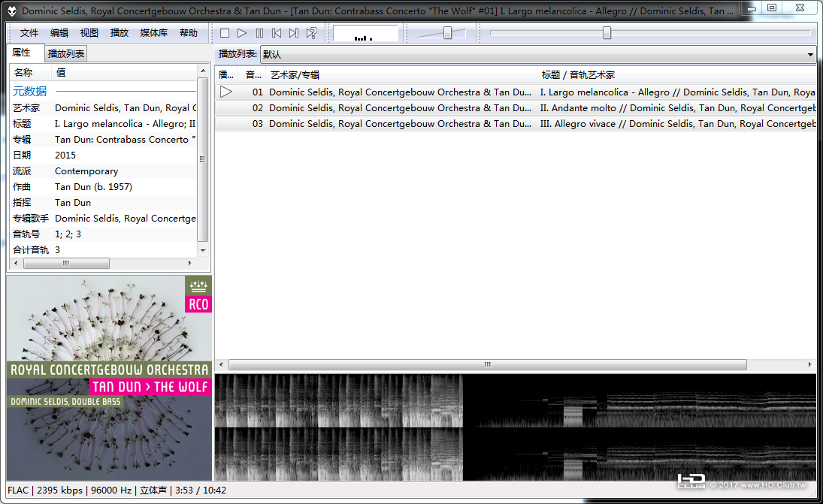Click the spectrogram visualization panel
Screen dimensions: 823x504
(516, 427)
